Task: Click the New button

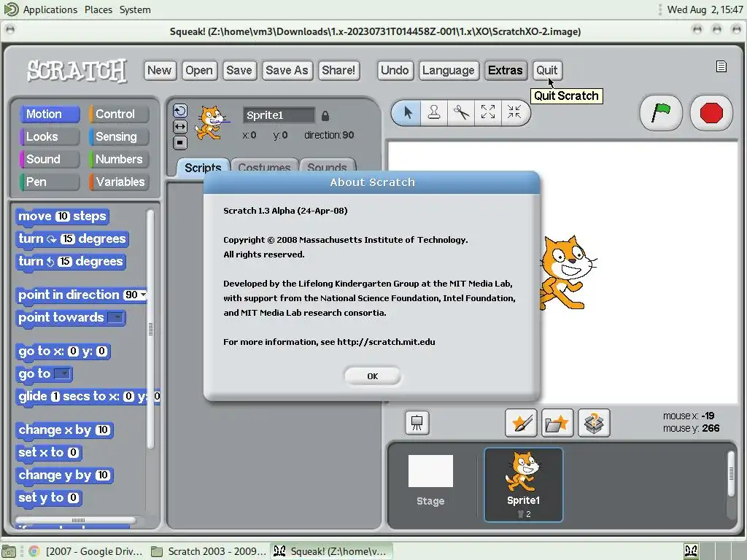Action: [160, 71]
